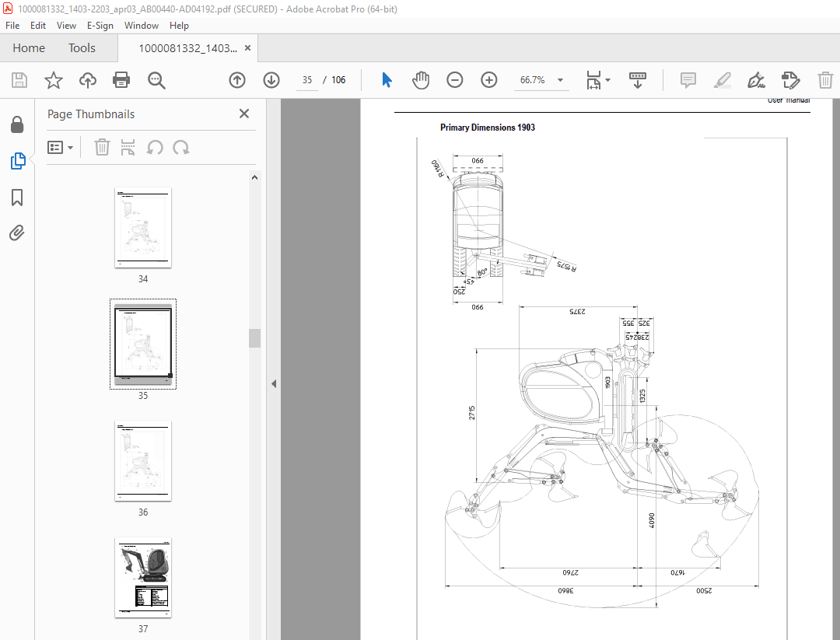Screen dimensions: 840x640
Task: Zoom in with plus button
Action: tap(489, 80)
